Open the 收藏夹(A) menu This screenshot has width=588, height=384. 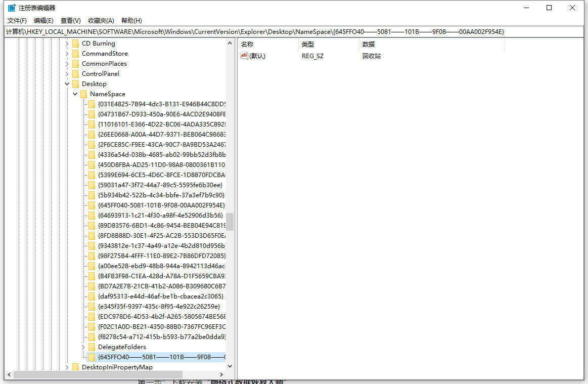click(x=101, y=21)
